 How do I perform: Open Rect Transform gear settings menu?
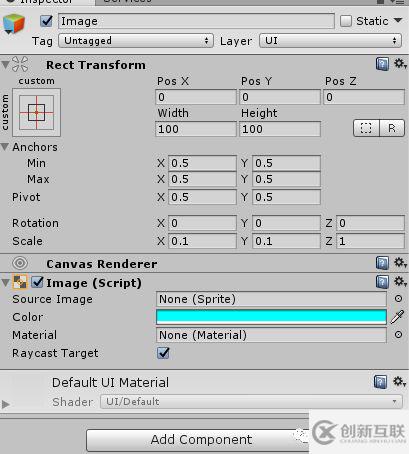[x=400, y=64]
